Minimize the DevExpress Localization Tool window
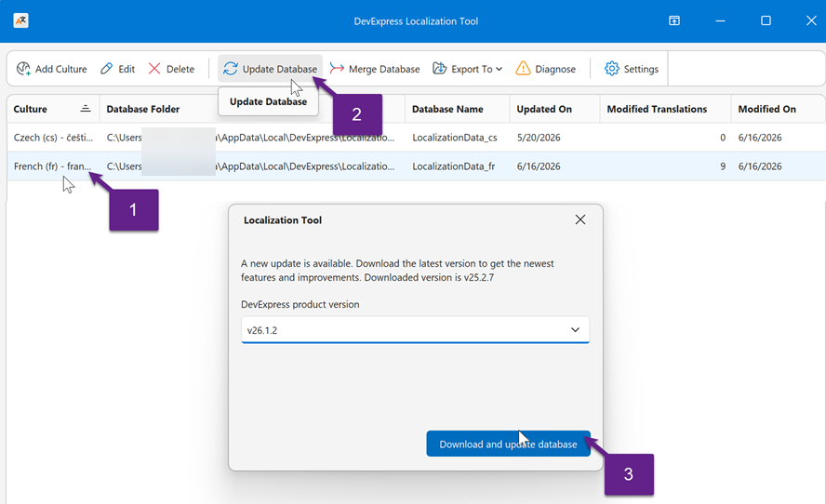Image resolution: width=826 pixels, height=504 pixels. (x=720, y=20)
